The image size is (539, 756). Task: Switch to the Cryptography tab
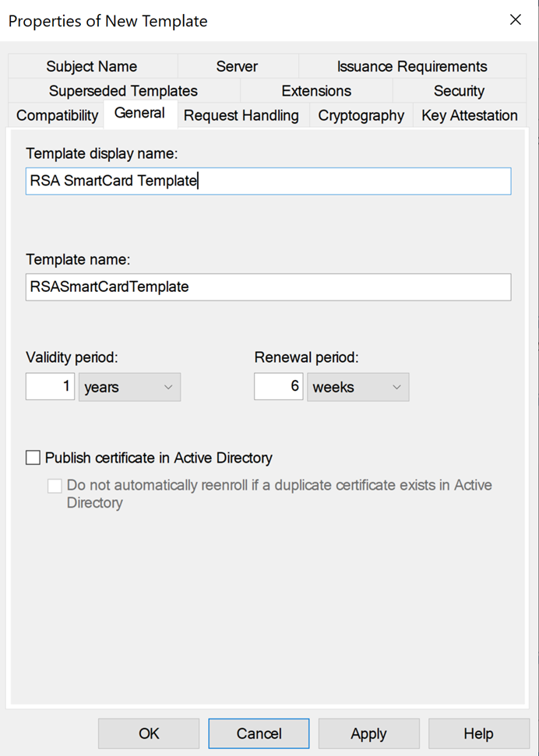coord(360,115)
